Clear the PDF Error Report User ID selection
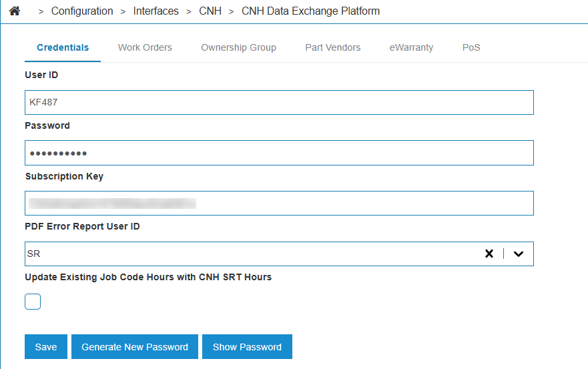Viewport: 588px width, 369px height. [x=489, y=254]
